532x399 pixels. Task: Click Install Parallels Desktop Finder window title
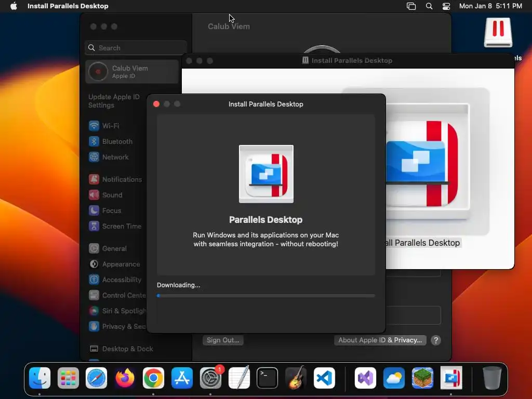tap(352, 60)
